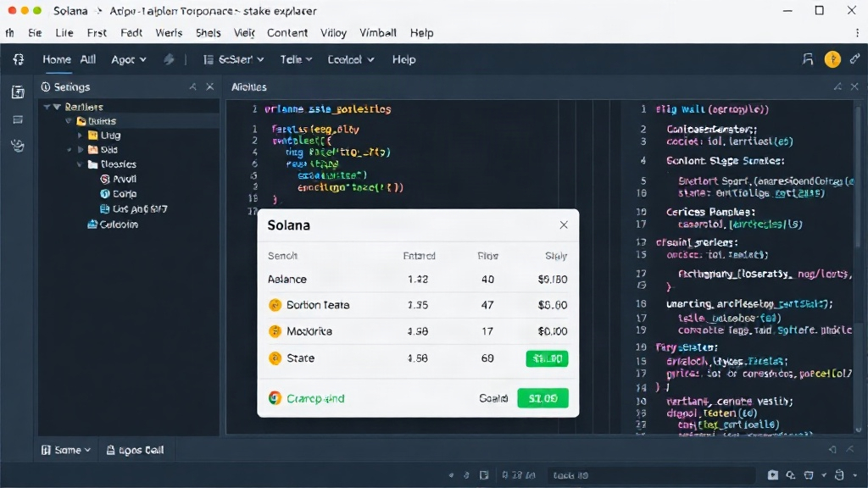Click the blue Eorip file icon

click(x=104, y=194)
